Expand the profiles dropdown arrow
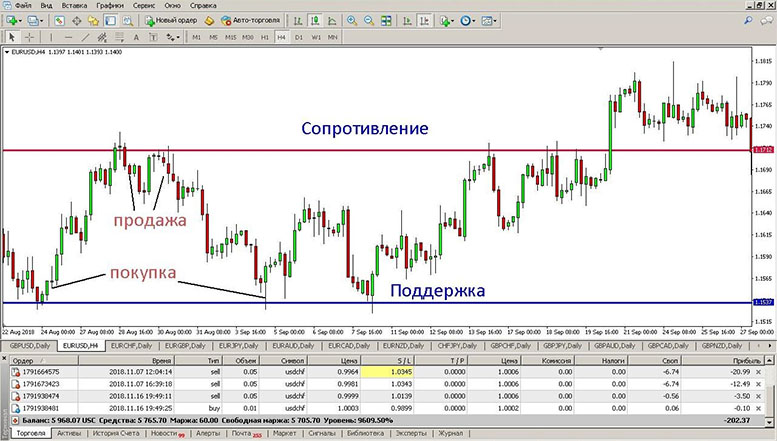This screenshot has height=441, width=777. pos(42,21)
